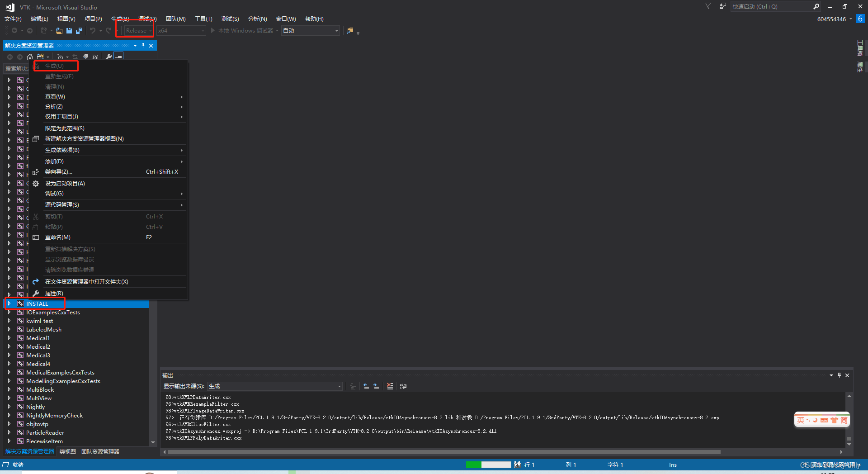This screenshot has height=474, width=868.
Task: Open Properties via the wrench icon
Action: [x=108, y=57]
